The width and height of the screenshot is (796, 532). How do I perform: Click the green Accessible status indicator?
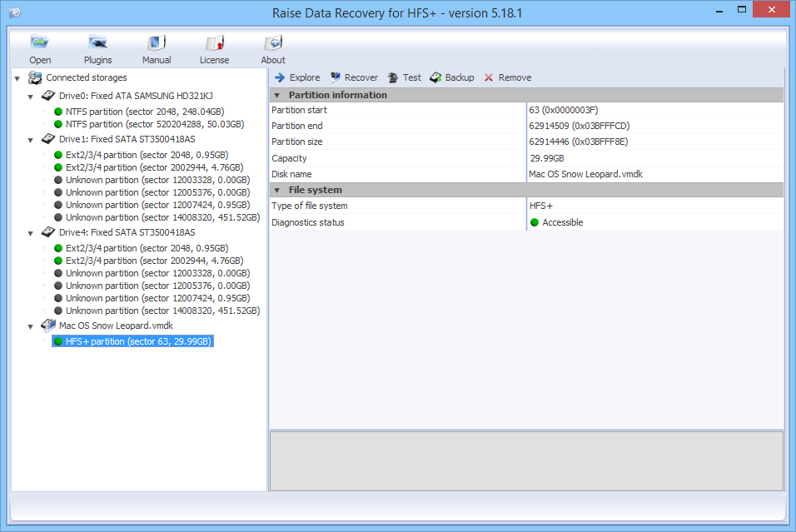[x=535, y=222]
